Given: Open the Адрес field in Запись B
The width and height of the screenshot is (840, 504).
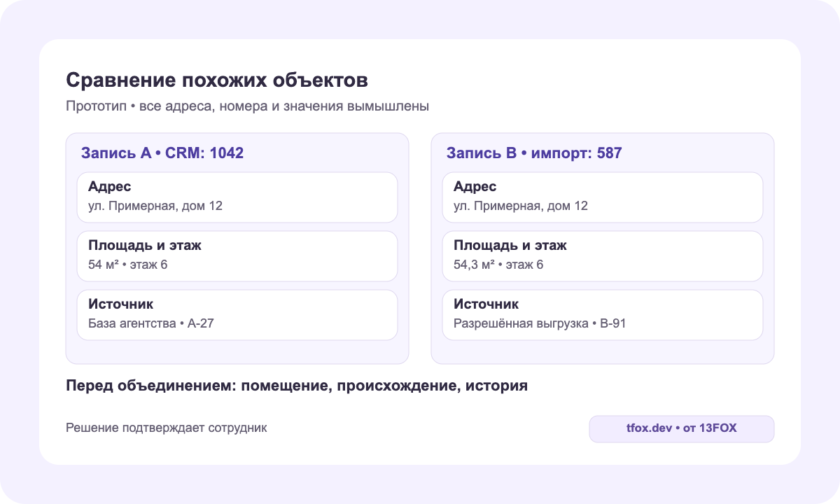Looking at the screenshot, I should pyautogui.click(x=603, y=197).
